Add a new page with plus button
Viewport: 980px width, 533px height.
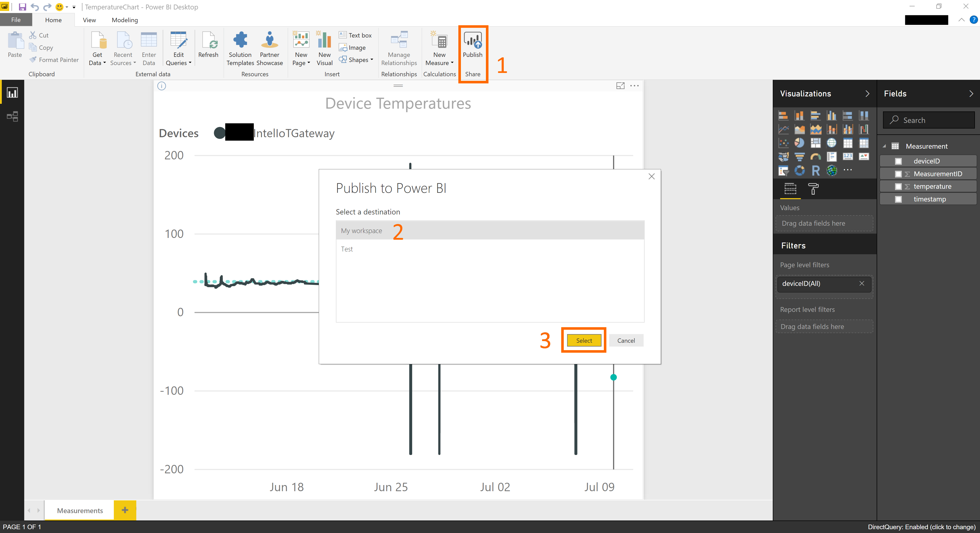[125, 510]
